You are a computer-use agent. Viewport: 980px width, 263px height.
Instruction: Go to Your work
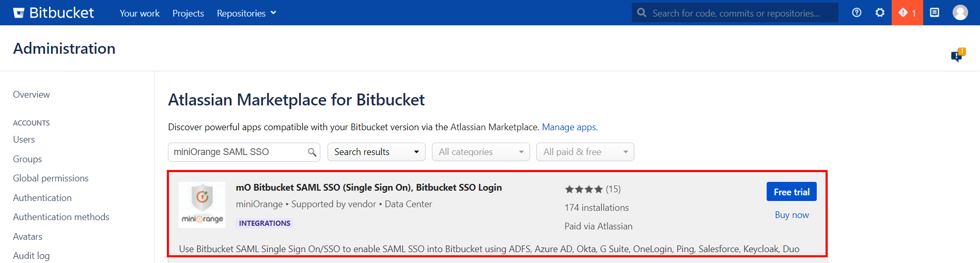click(x=139, y=13)
